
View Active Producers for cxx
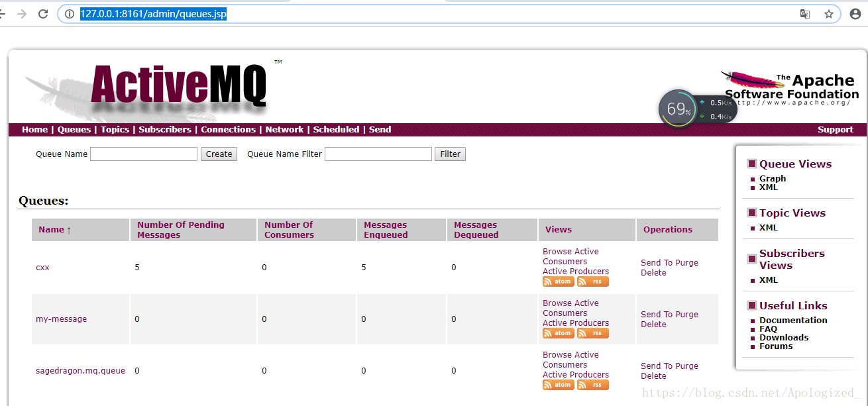tap(576, 272)
